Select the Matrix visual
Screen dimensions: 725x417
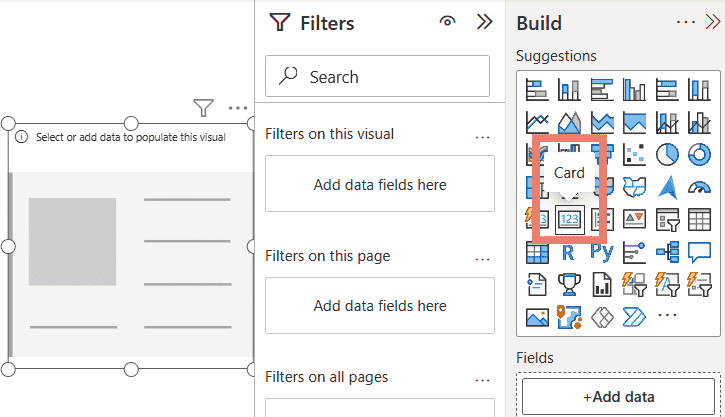[x=537, y=252]
